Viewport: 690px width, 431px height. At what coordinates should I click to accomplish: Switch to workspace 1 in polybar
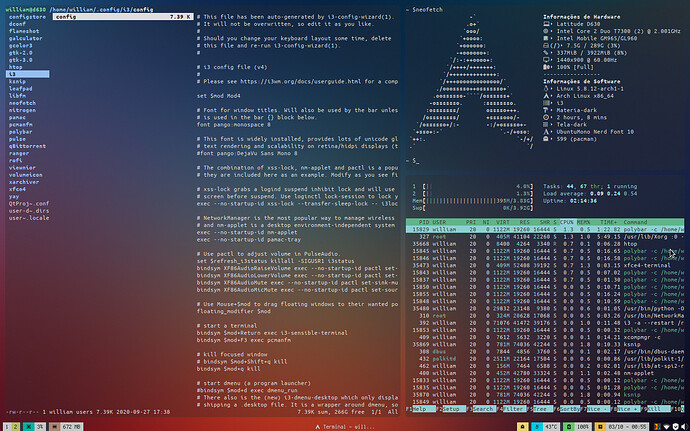tap(7, 427)
